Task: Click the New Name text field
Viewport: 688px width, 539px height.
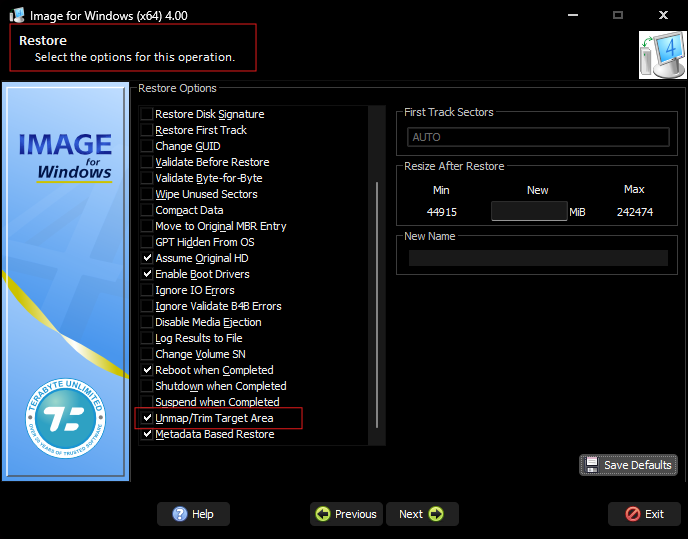Action: [x=538, y=258]
